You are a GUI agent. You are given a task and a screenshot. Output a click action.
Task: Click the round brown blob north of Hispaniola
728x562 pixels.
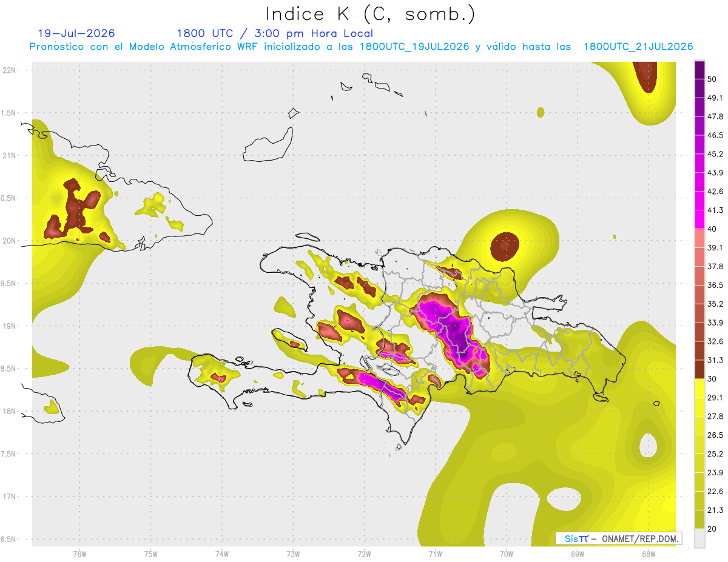pos(504,247)
